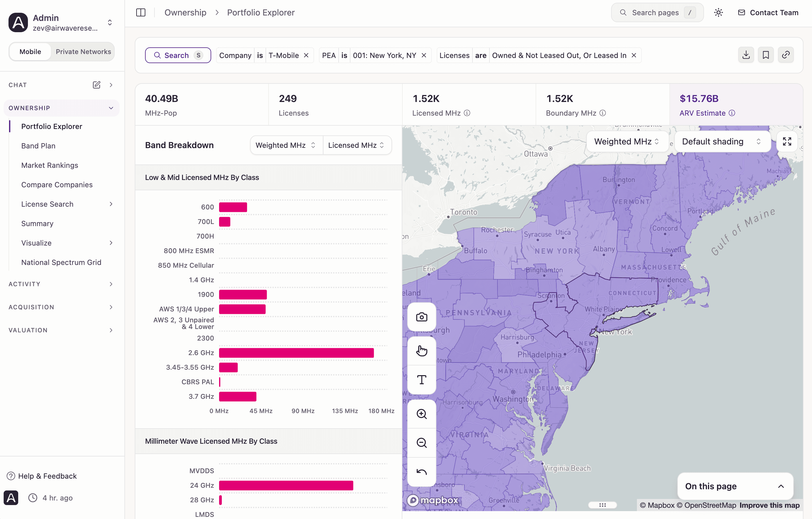Viewport: 812px width, 519px height.
Task: Click the OpenStreetMap attribution link
Action: 706,505
